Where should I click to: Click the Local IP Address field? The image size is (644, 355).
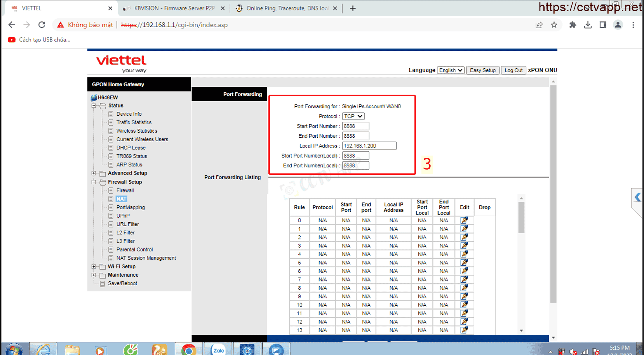click(x=369, y=146)
